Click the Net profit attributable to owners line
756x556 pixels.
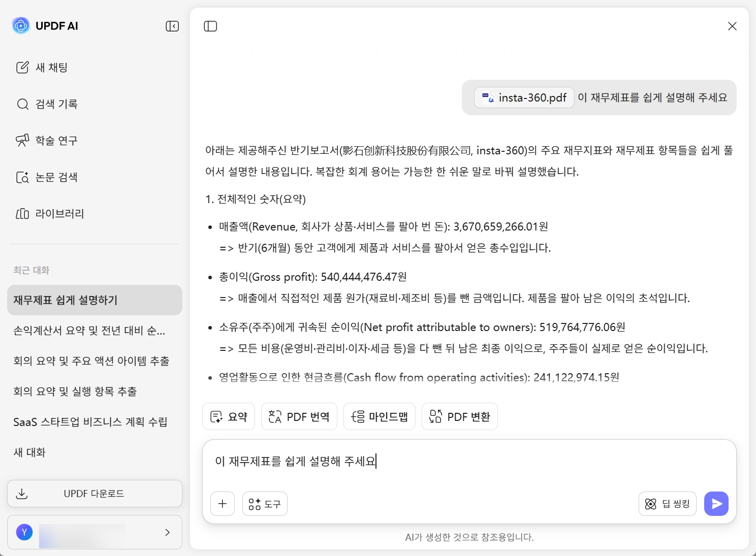pyautogui.click(x=422, y=327)
